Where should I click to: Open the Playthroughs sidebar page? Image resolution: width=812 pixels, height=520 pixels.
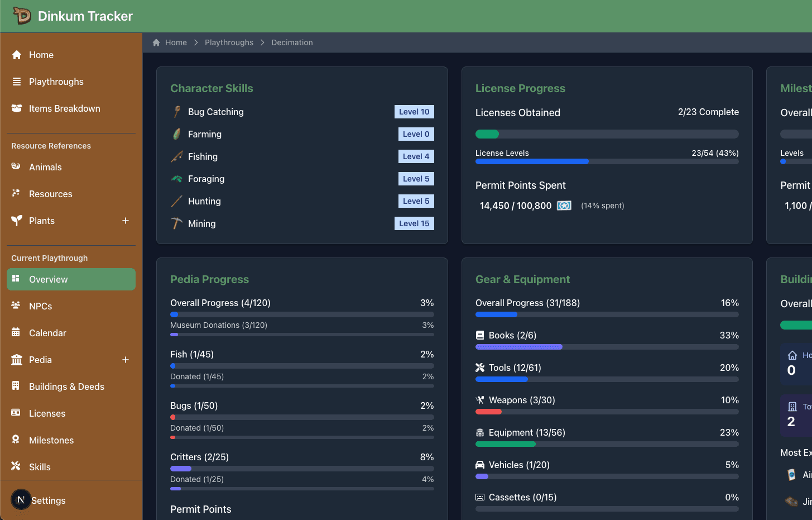(56, 82)
